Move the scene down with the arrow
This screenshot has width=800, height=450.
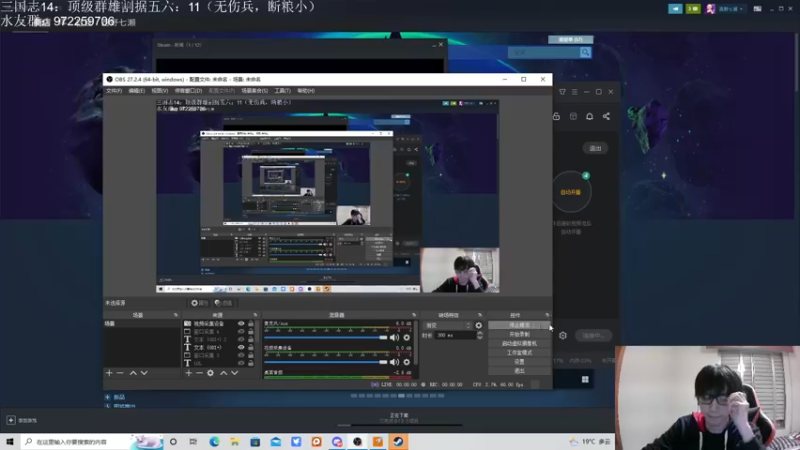pyautogui.click(x=144, y=373)
